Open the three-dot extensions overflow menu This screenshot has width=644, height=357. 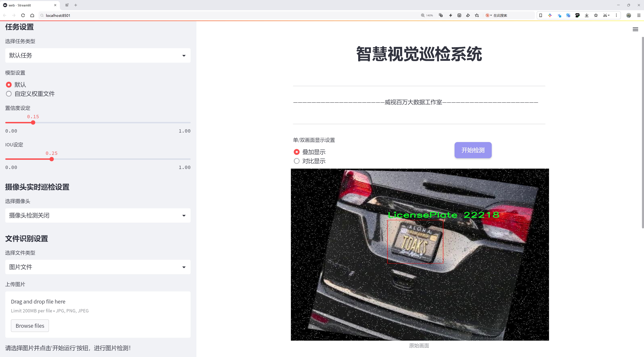(616, 15)
